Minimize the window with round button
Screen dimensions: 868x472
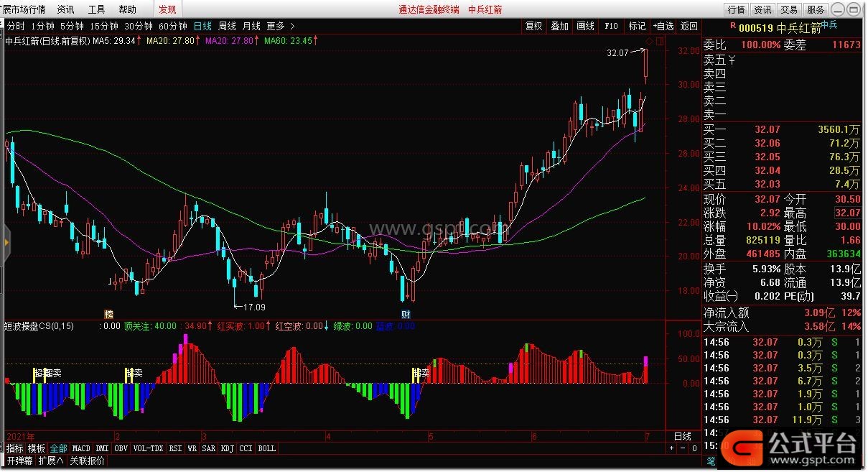(x=839, y=9)
